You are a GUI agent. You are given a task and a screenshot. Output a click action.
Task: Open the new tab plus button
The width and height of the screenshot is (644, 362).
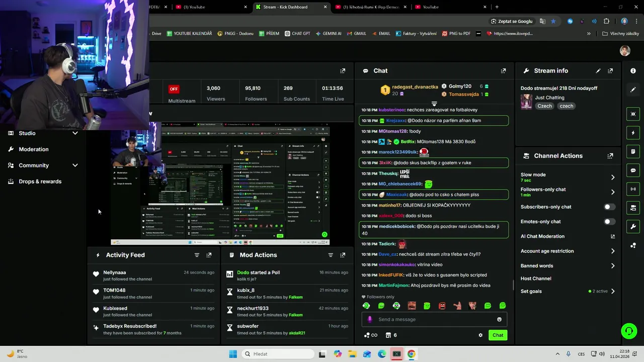click(497, 7)
